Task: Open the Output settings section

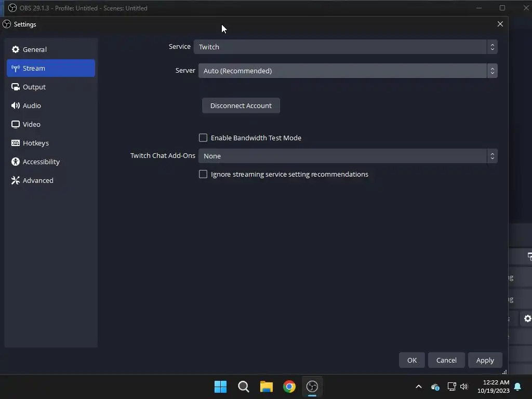Action: (x=51, y=87)
